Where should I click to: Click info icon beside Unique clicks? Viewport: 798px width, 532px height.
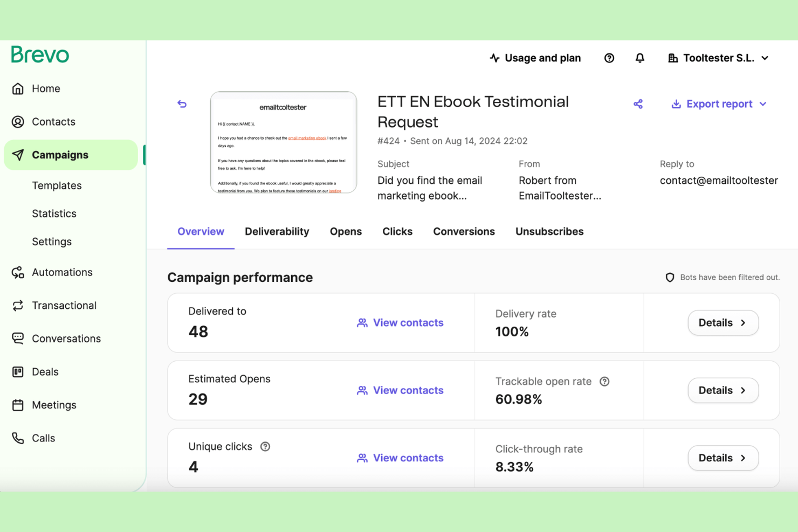click(265, 447)
